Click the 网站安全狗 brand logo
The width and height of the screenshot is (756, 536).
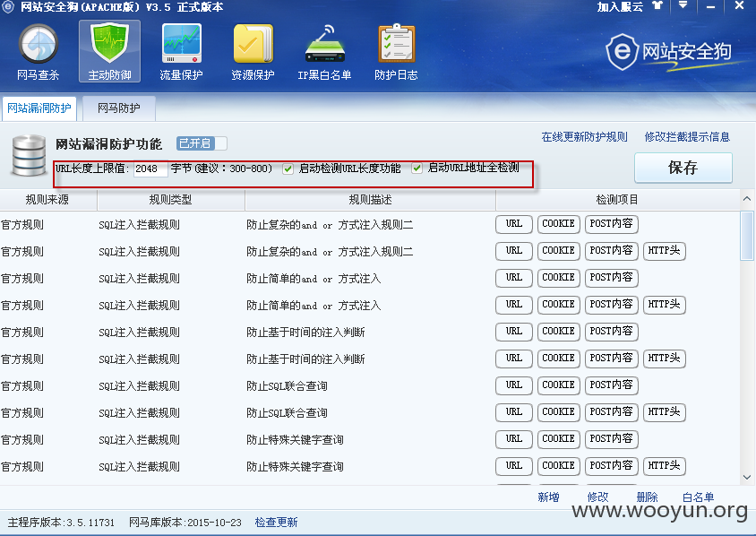tap(669, 51)
